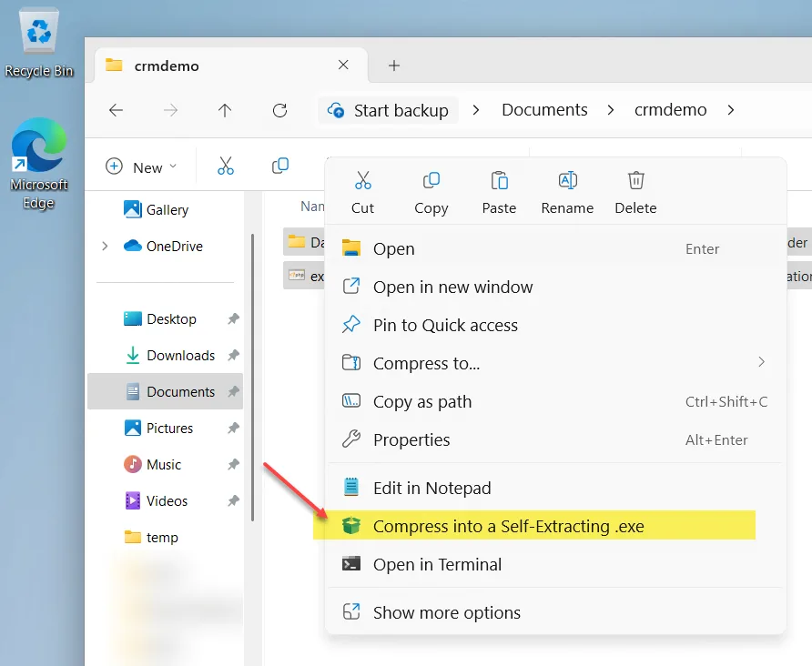Viewport: 812px width, 666px height.
Task: Select the Delete trash icon
Action: [x=634, y=181]
